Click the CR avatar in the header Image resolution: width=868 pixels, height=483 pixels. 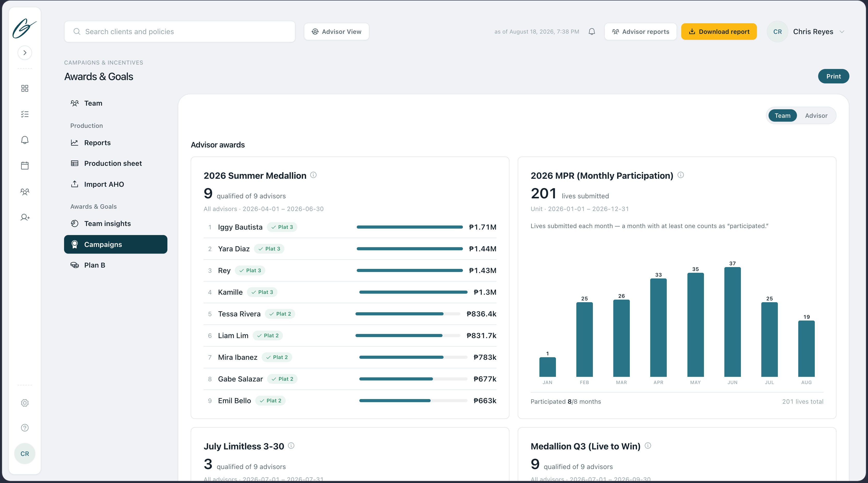coord(777,32)
